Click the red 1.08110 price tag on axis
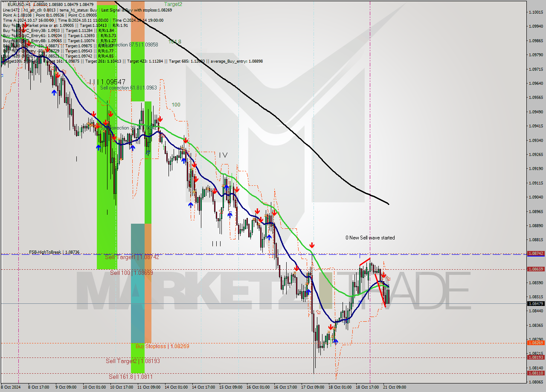546x392 pixels. pyautogui.click(x=536, y=373)
